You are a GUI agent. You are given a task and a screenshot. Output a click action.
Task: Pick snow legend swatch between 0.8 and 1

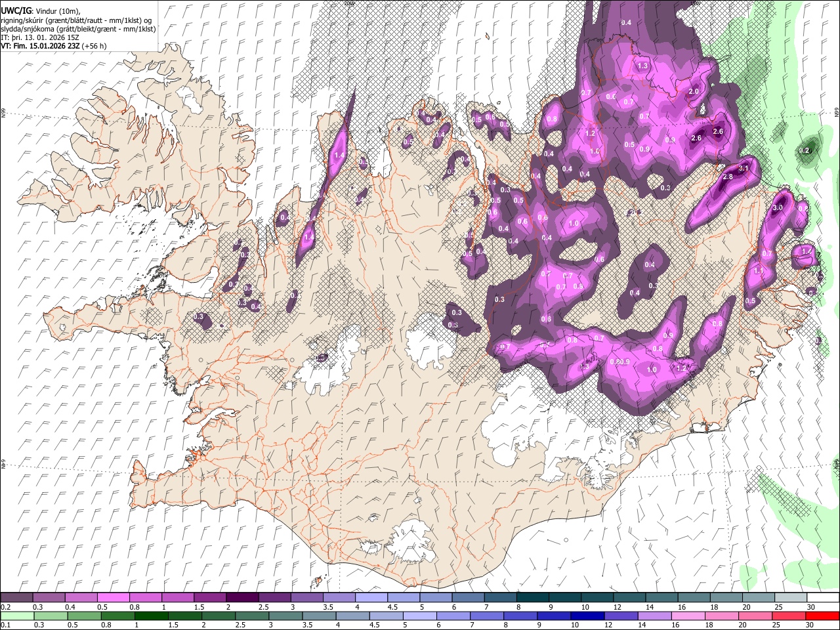point(145,598)
